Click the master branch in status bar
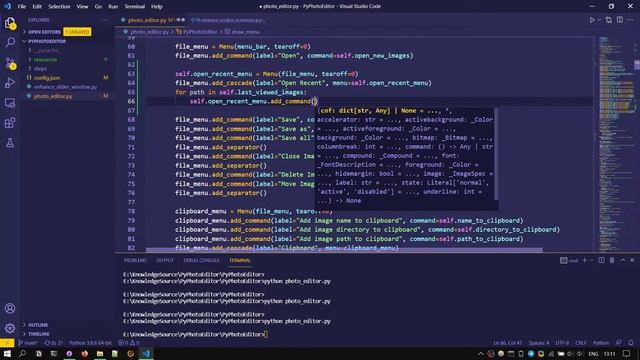The image size is (640, 360). [x=28, y=343]
